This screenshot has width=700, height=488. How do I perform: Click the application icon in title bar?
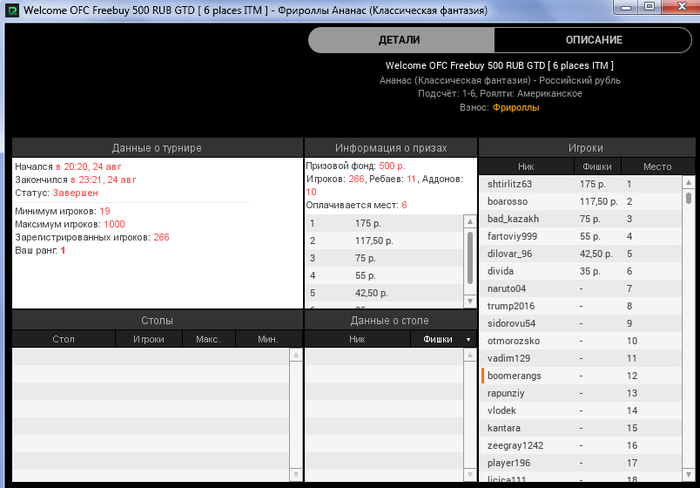pyautogui.click(x=12, y=10)
